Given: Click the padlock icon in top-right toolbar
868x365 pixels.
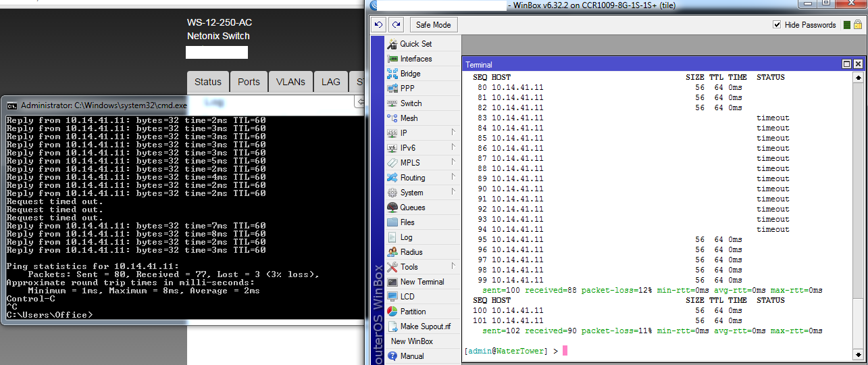Looking at the screenshot, I should click(x=857, y=25).
